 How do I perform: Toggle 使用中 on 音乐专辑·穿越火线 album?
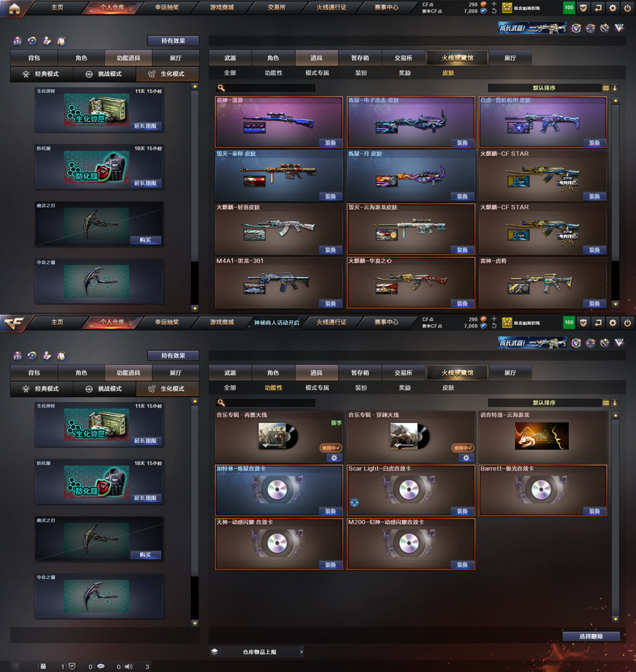pos(463,448)
